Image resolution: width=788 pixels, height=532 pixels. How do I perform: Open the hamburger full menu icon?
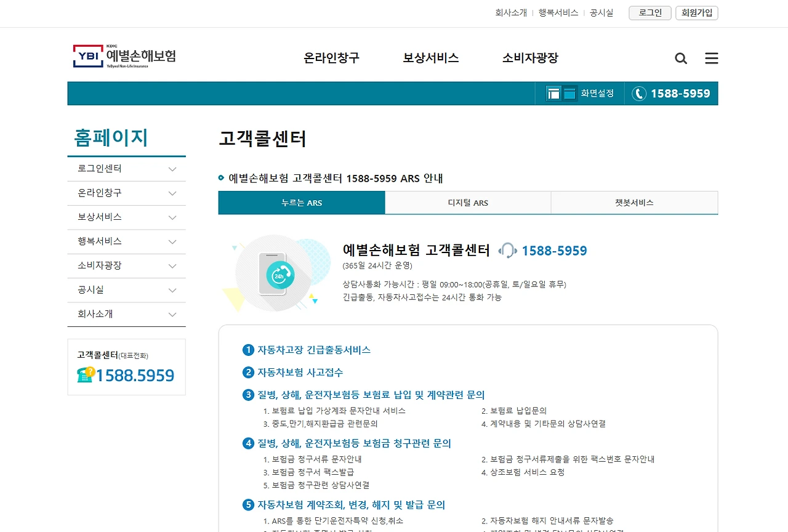click(712, 58)
